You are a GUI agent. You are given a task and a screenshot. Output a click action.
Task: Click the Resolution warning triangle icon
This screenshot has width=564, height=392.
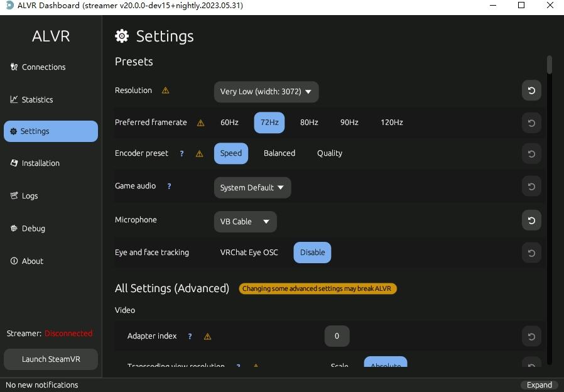pos(166,90)
